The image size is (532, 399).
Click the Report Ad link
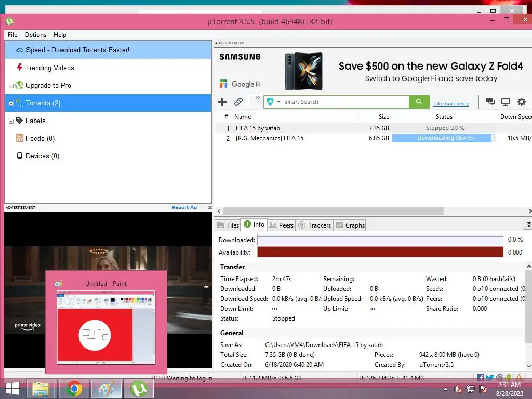(x=184, y=207)
